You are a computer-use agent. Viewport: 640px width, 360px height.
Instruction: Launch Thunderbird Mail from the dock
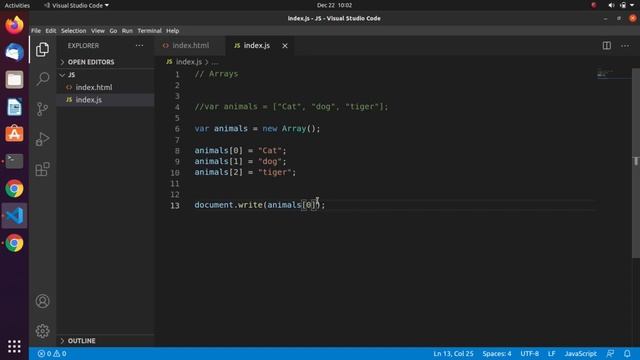(x=14, y=52)
